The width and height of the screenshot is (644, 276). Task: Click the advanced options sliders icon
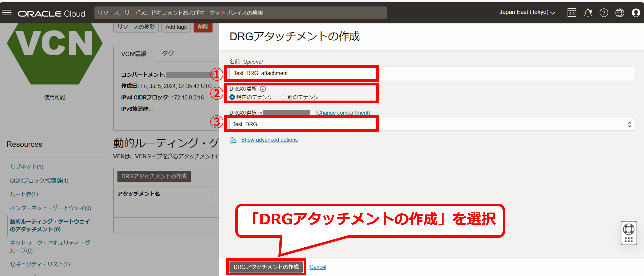click(233, 140)
